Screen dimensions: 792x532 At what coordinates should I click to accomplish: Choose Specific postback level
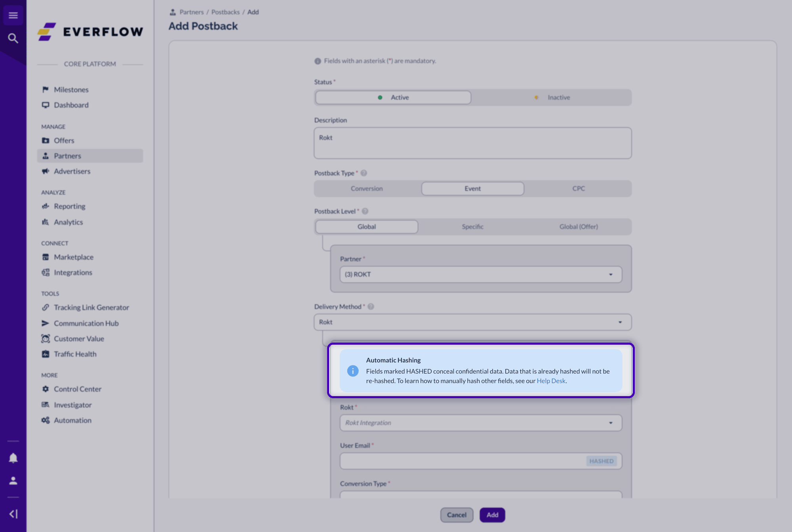click(473, 227)
